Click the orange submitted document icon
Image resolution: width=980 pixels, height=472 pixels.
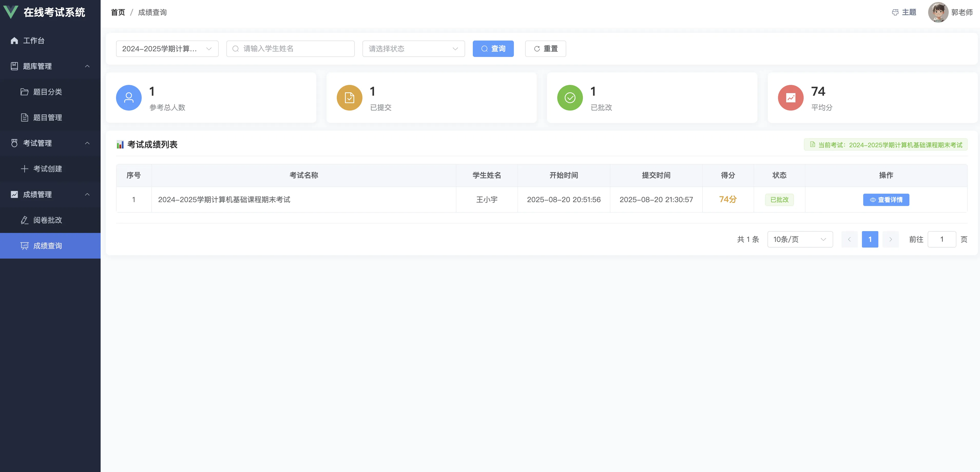(349, 98)
